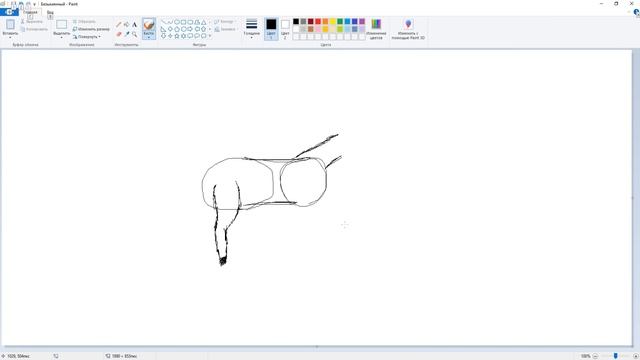The image size is (640, 360).
Task: Select the Magnifier tool
Action: pos(134,34)
